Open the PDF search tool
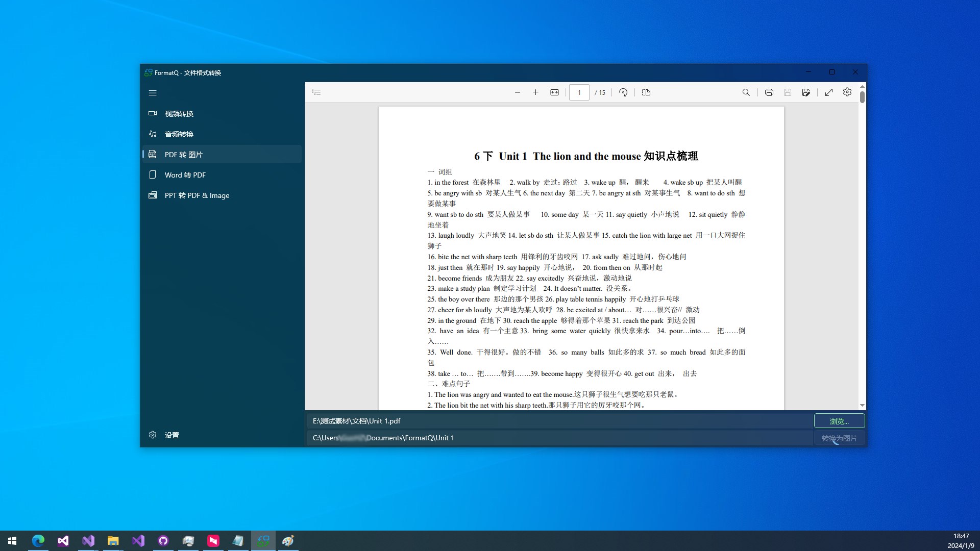980x551 pixels. (x=746, y=92)
